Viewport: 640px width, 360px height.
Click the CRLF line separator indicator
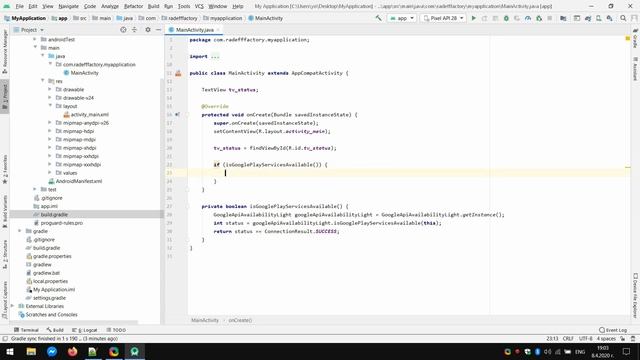[568, 338]
